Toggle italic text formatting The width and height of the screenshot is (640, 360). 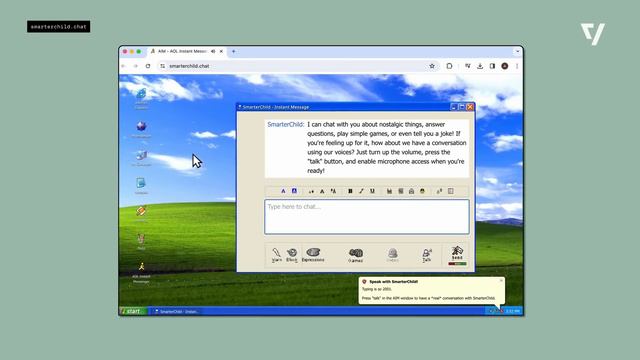tap(361, 191)
